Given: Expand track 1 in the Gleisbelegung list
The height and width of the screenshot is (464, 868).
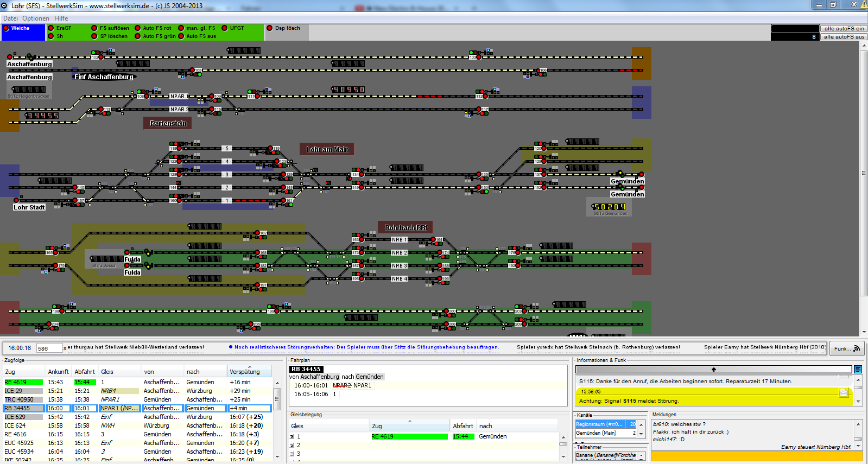Looking at the screenshot, I should [292, 436].
